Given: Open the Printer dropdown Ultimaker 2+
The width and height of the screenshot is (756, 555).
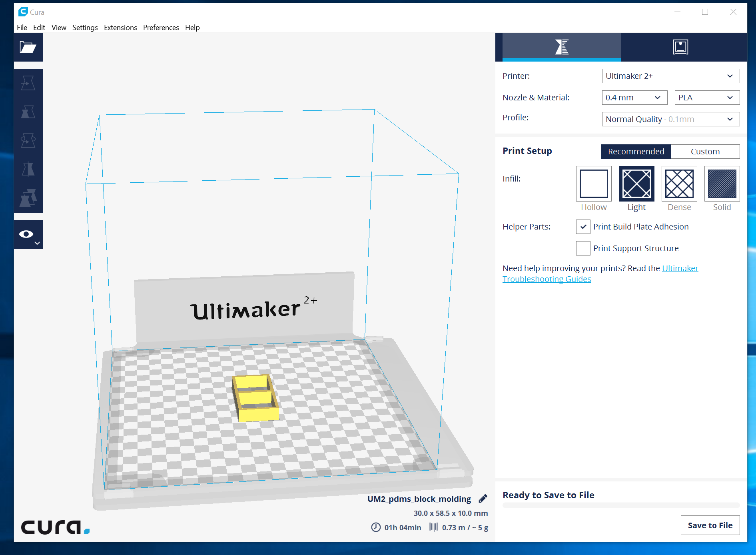Looking at the screenshot, I should click(671, 76).
